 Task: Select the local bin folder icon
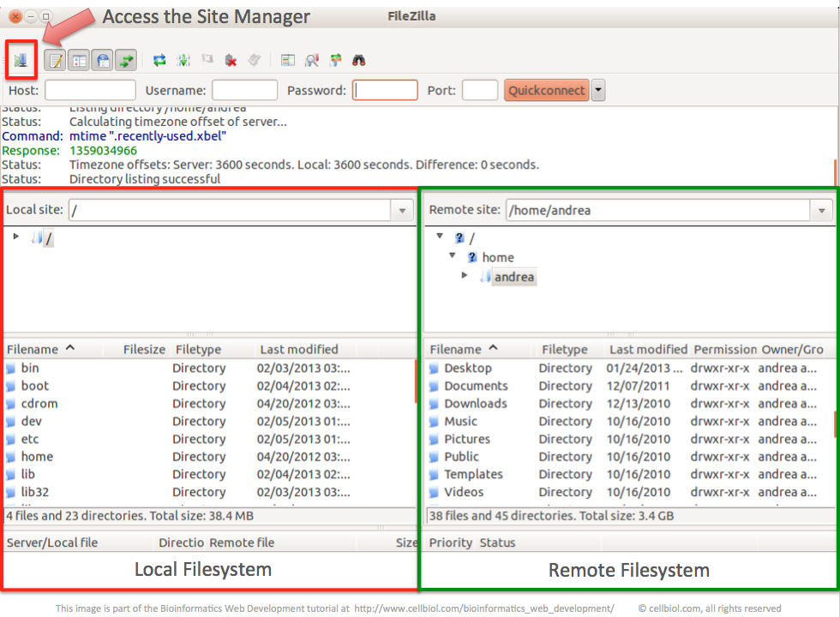10,368
